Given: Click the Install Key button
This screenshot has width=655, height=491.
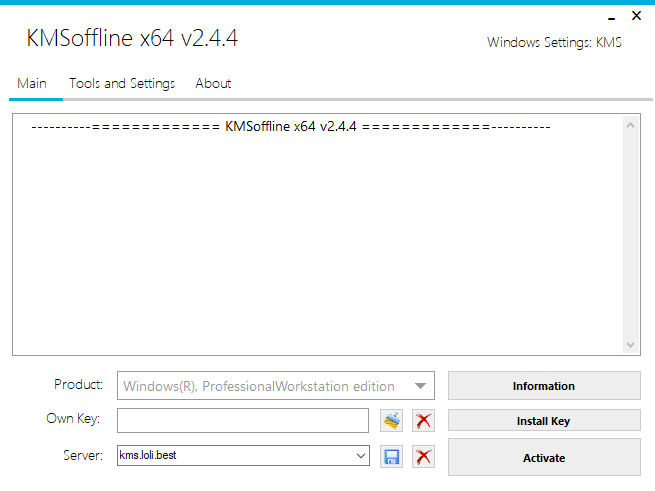Looking at the screenshot, I should coord(544,420).
